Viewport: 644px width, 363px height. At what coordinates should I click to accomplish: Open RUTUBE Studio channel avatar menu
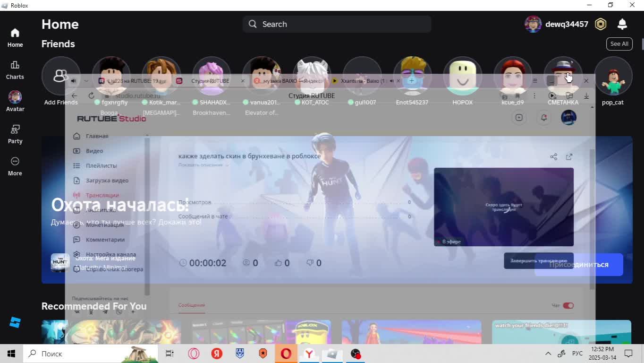pos(568,118)
